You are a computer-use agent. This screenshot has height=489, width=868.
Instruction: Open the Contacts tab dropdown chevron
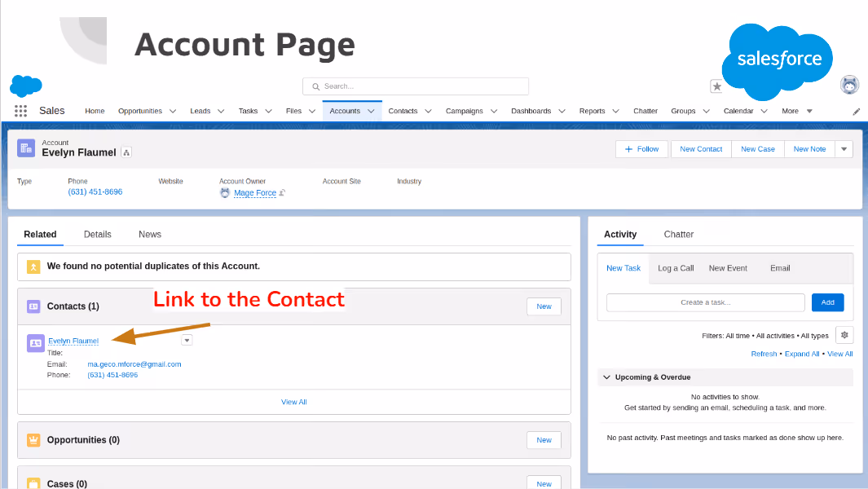click(428, 111)
